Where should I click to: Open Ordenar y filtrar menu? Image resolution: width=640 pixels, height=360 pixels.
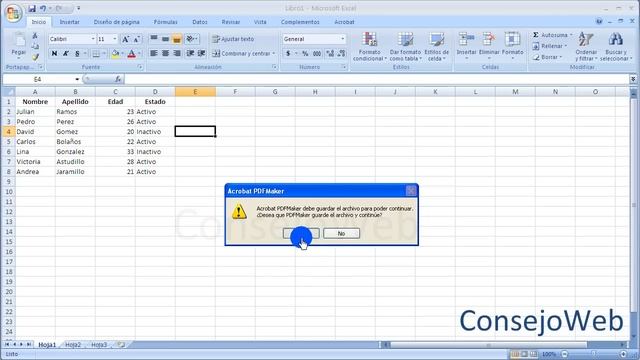pos(586,47)
